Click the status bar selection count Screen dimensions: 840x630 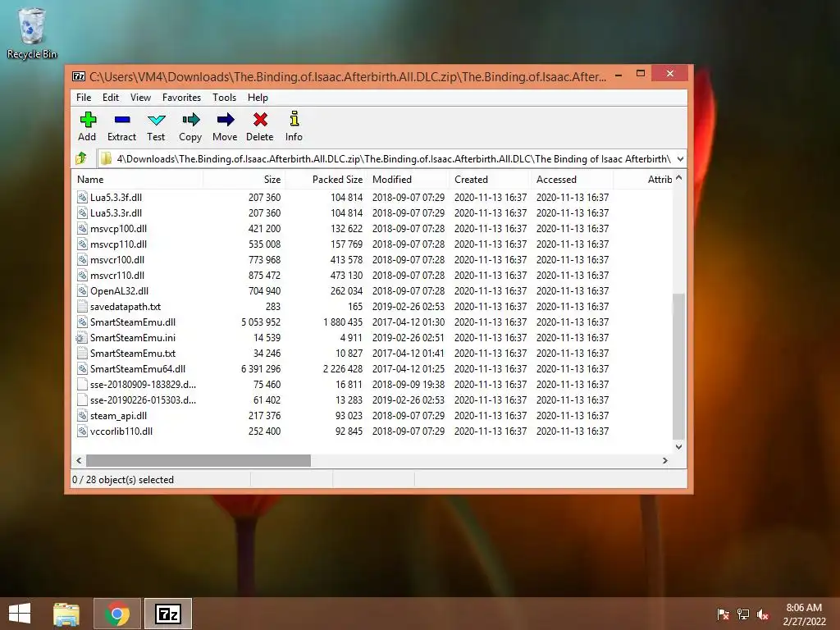click(x=123, y=479)
